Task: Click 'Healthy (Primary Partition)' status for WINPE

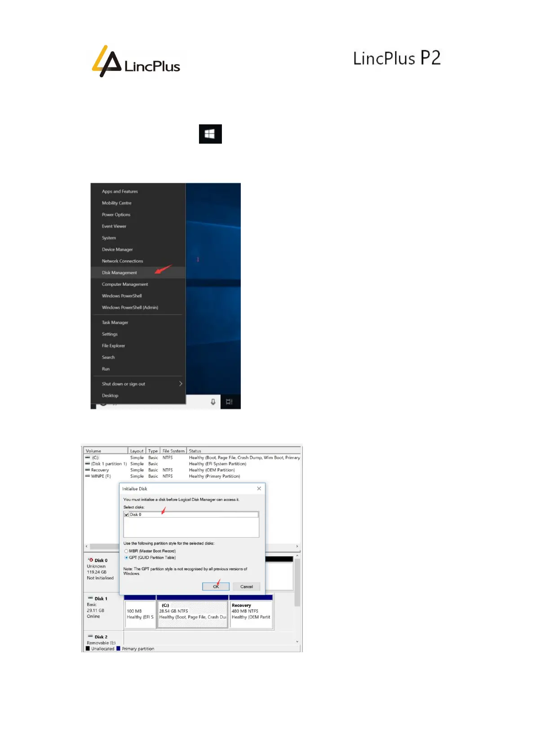Action: click(x=214, y=476)
